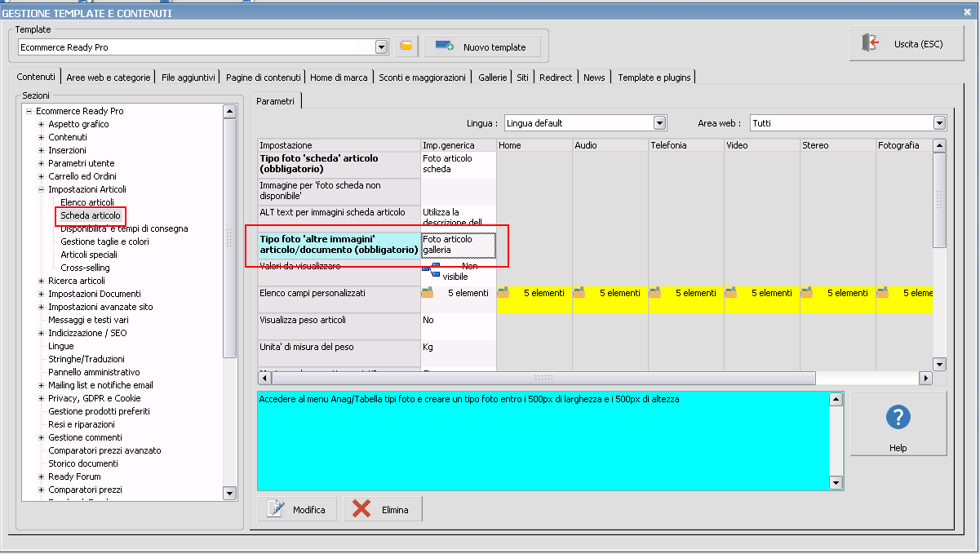Collapse the Impostazioni Articoli node
The image size is (980, 554).
(x=41, y=189)
